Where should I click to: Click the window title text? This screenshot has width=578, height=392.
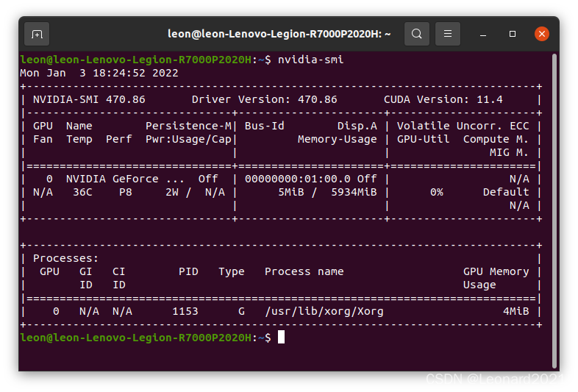[279, 34]
